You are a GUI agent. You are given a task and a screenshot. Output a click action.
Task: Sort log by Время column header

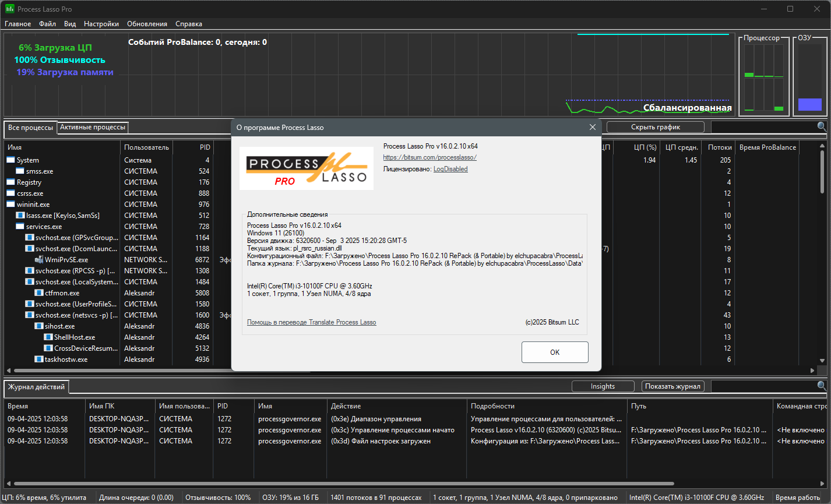tap(44, 406)
